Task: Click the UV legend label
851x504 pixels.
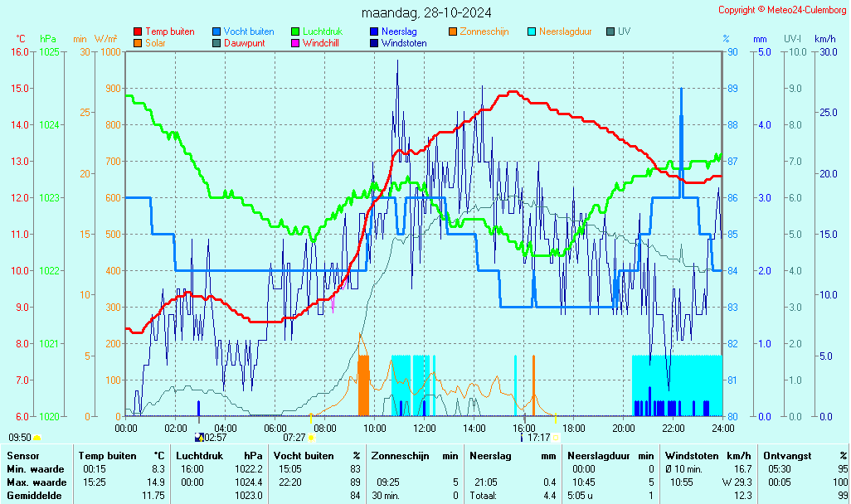Action: (x=624, y=31)
